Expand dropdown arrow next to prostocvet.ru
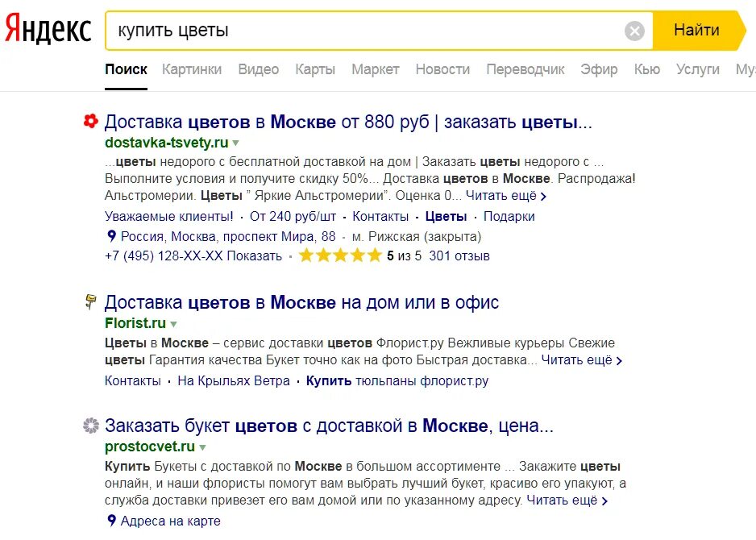 coord(202,447)
